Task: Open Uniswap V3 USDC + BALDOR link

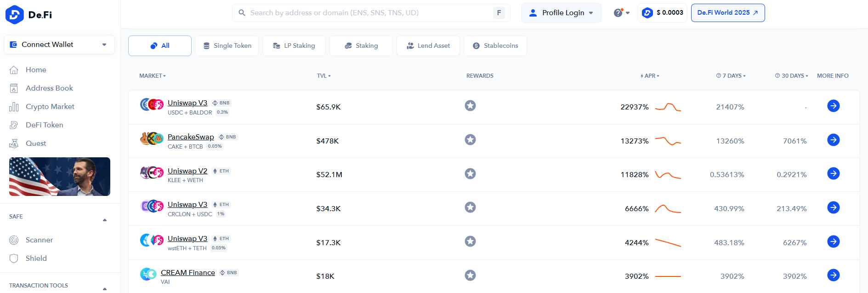Action: [187, 103]
